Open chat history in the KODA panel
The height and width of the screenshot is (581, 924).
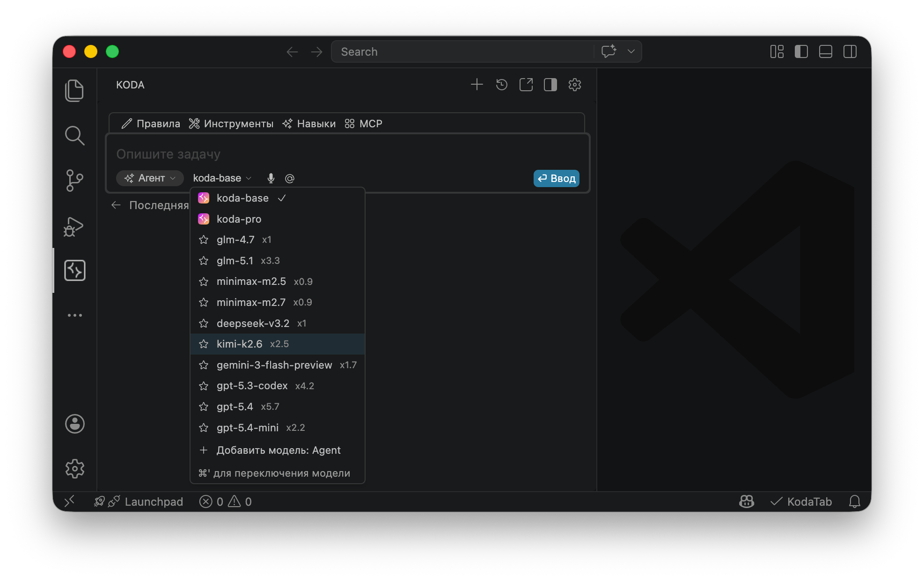click(501, 85)
